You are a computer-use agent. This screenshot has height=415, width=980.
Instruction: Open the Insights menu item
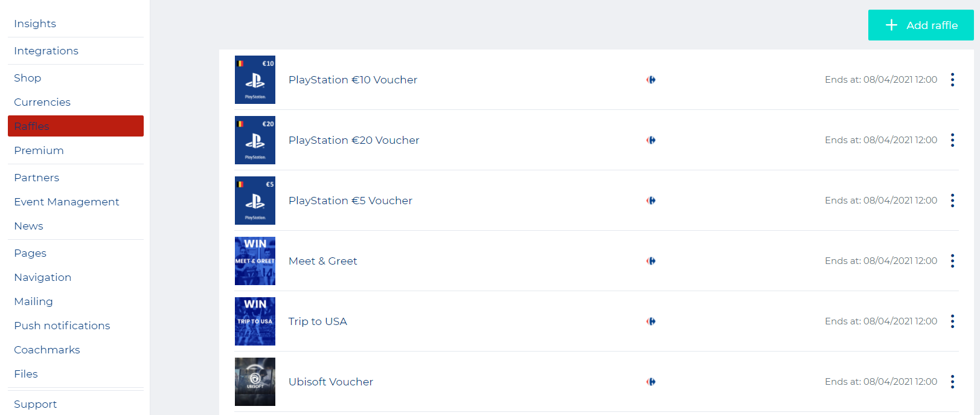35,24
